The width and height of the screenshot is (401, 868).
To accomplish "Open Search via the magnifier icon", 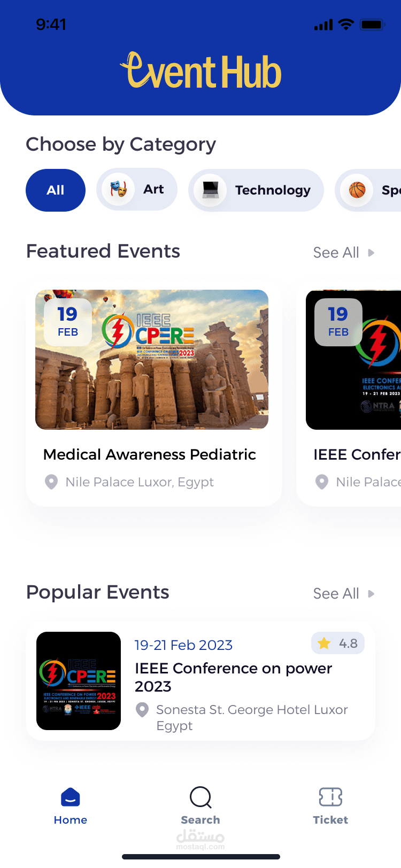I will click(x=200, y=797).
